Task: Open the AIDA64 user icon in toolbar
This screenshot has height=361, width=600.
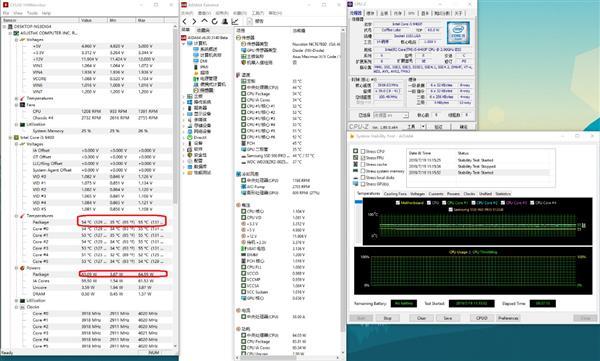Action: click(x=225, y=21)
